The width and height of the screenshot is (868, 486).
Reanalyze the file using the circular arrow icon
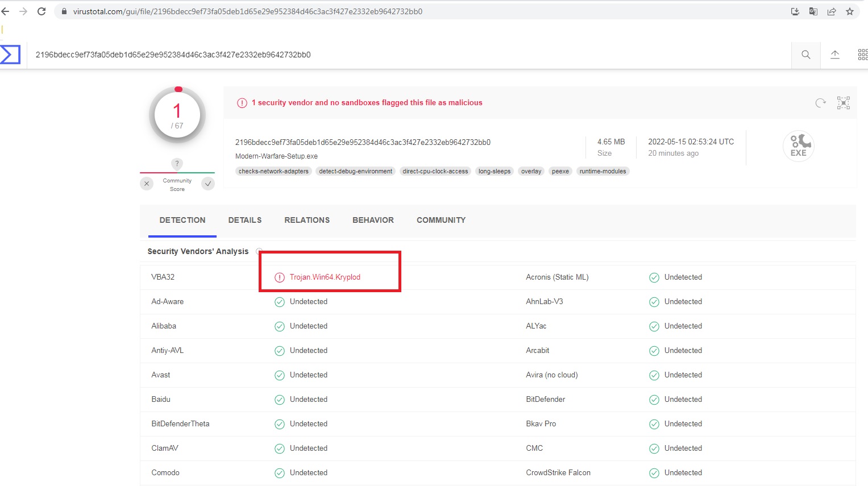click(820, 103)
